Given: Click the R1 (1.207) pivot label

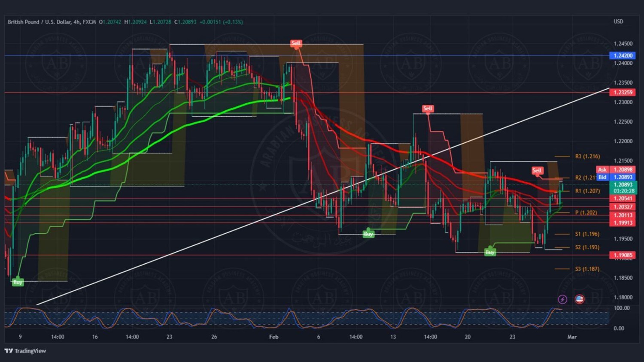Looking at the screenshot, I should (587, 191).
